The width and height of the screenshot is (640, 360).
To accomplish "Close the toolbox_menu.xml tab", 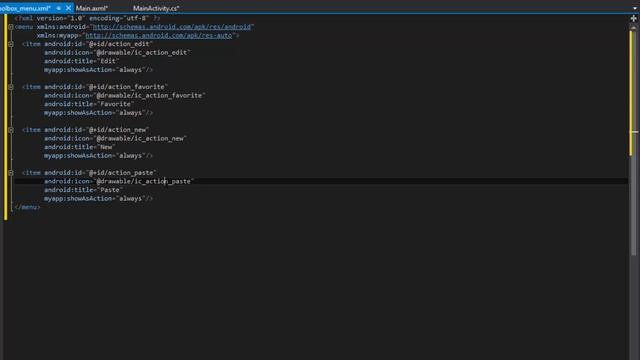I will 68,8.
